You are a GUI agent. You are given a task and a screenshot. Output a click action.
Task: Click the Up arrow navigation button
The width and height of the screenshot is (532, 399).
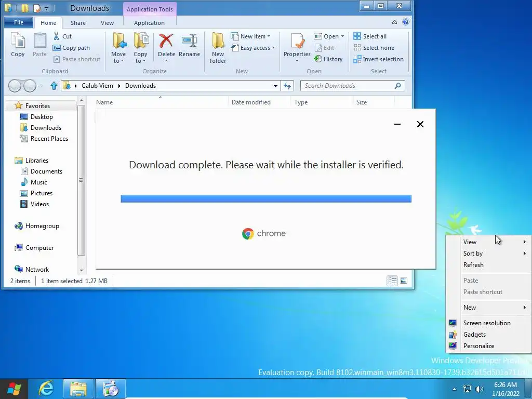(54, 86)
